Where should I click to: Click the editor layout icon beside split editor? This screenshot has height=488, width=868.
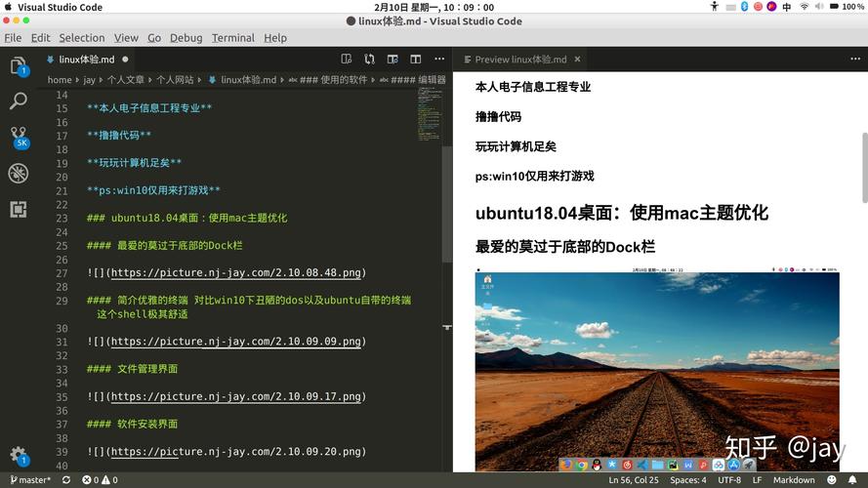pyautogui.click(x=393, y=60)
